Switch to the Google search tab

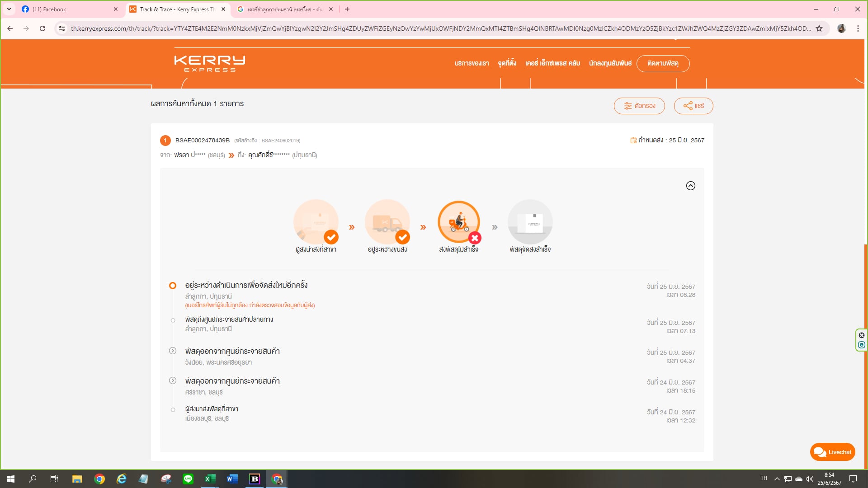284,9
